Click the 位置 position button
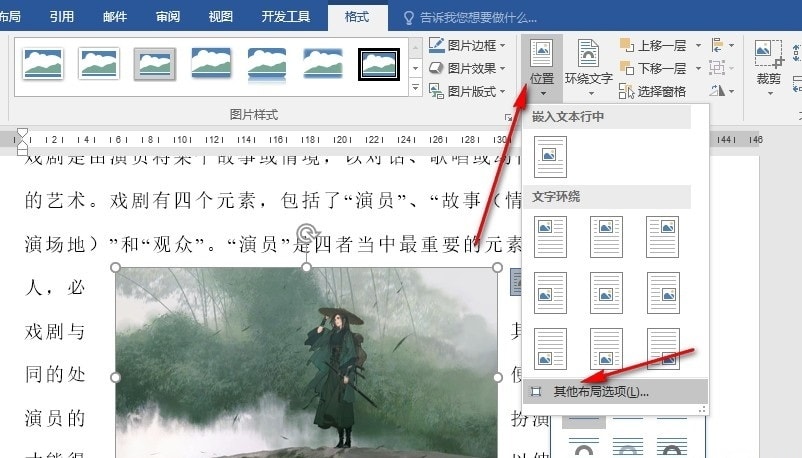Screen dimensions: 802x458 pos(542,69)
